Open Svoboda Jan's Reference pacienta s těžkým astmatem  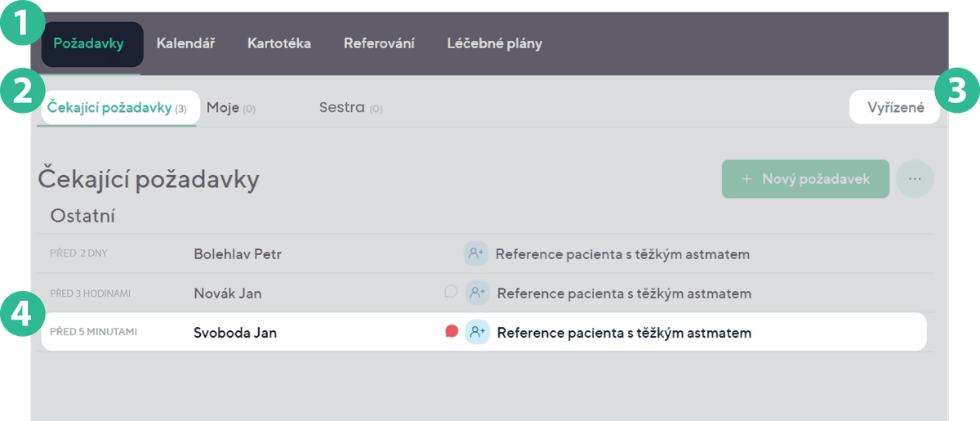tap(624, 333)
